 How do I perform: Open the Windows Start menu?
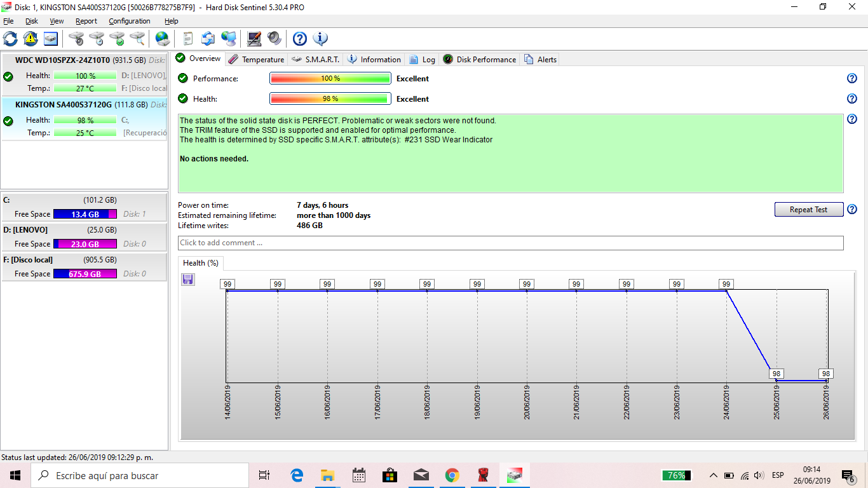point(15,475)
